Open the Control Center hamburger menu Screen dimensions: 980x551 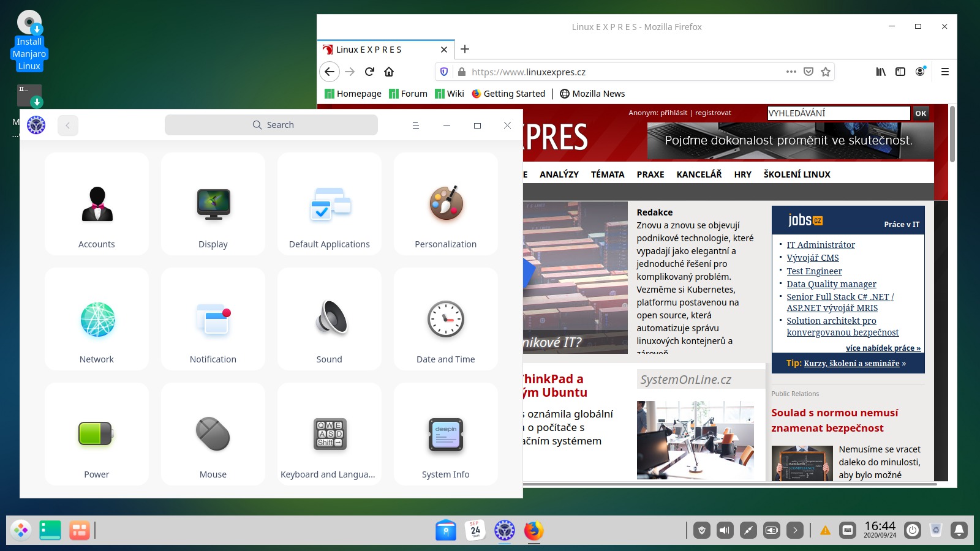(x=415, y=126)
